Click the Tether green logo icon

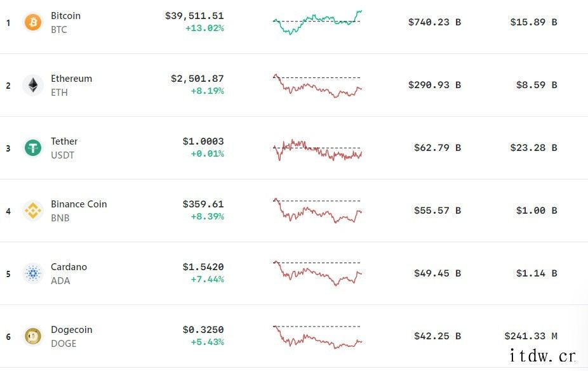[33, 148]
